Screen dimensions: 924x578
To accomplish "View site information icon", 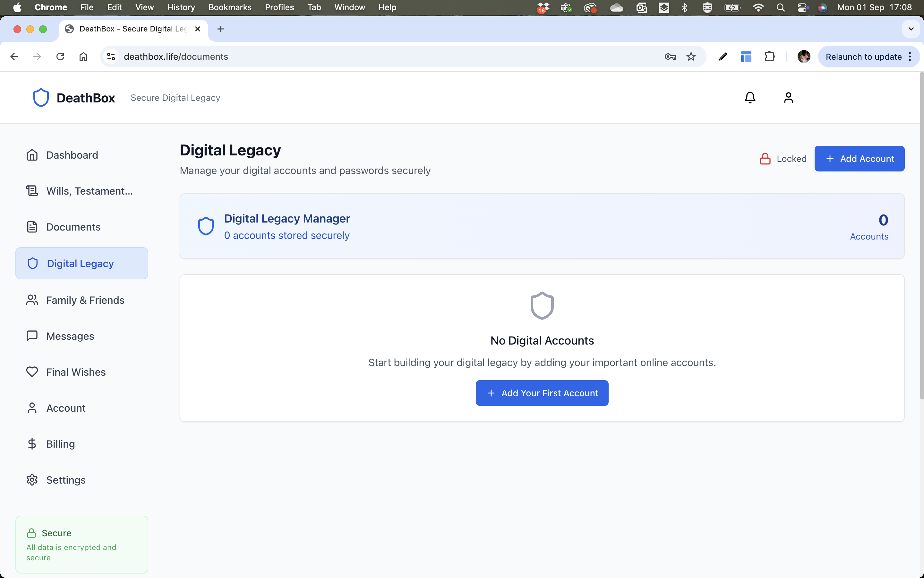I will coord(111,57).
